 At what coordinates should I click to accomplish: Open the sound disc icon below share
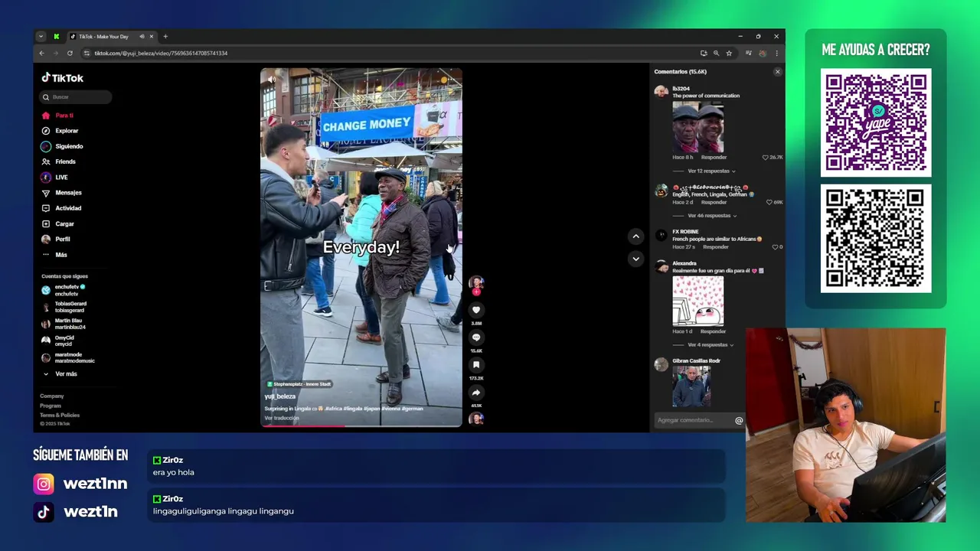[x=476, y=419]
